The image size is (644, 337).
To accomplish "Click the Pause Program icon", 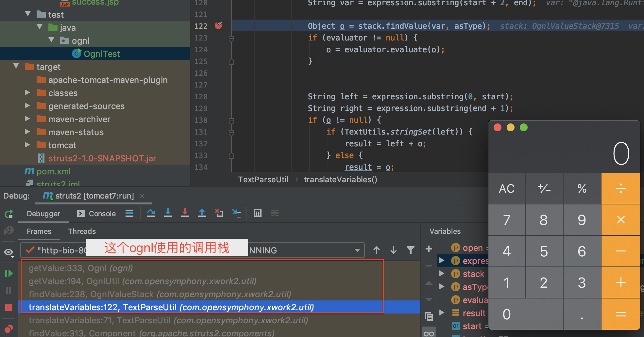I will coord(8,290).
